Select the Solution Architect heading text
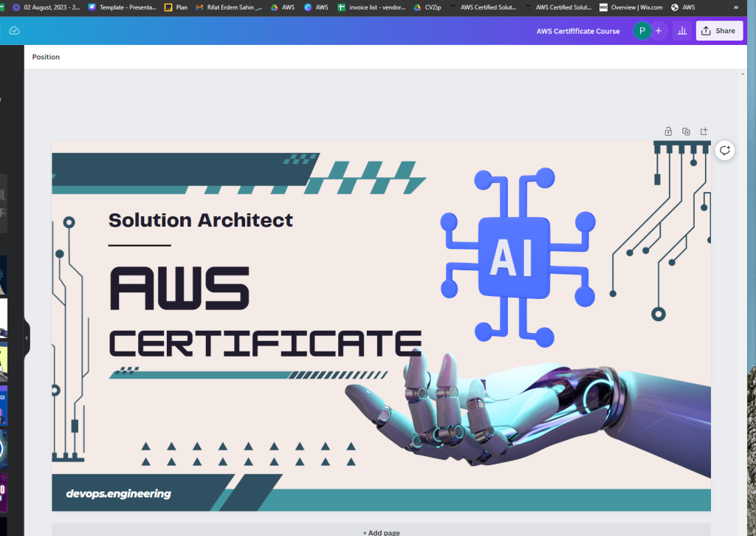Image resolution: width=756 pixels, height=536 pixels. (x=200, y=220)
